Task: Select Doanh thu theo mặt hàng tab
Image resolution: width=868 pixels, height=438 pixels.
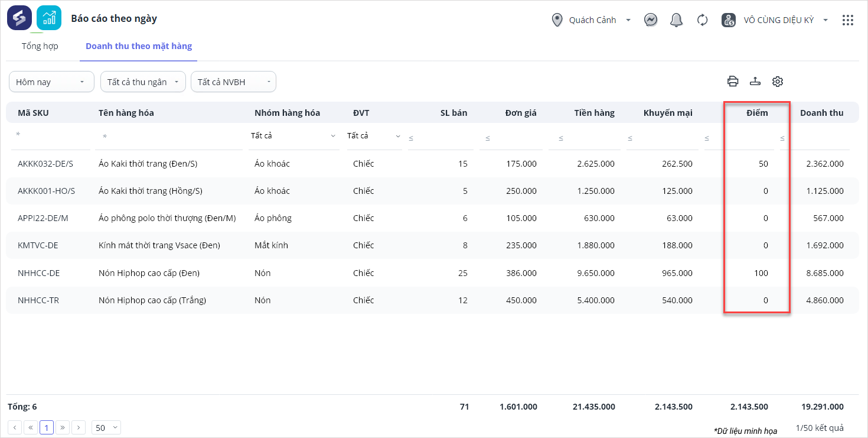Action: pyautogui.click(x=139, y=46)
